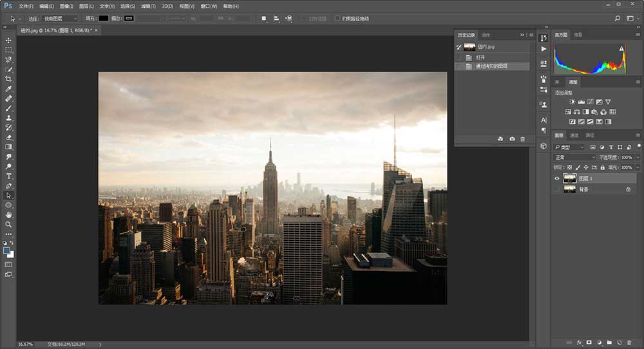Select the Eraser tool

[8, 137]
